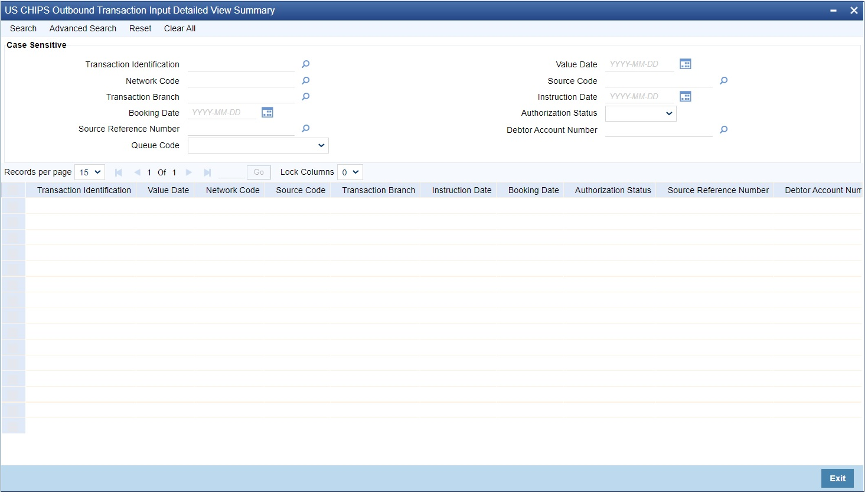Focus the Network Code input field
Screen dimensions: 868x496
[x=241, y=81]
